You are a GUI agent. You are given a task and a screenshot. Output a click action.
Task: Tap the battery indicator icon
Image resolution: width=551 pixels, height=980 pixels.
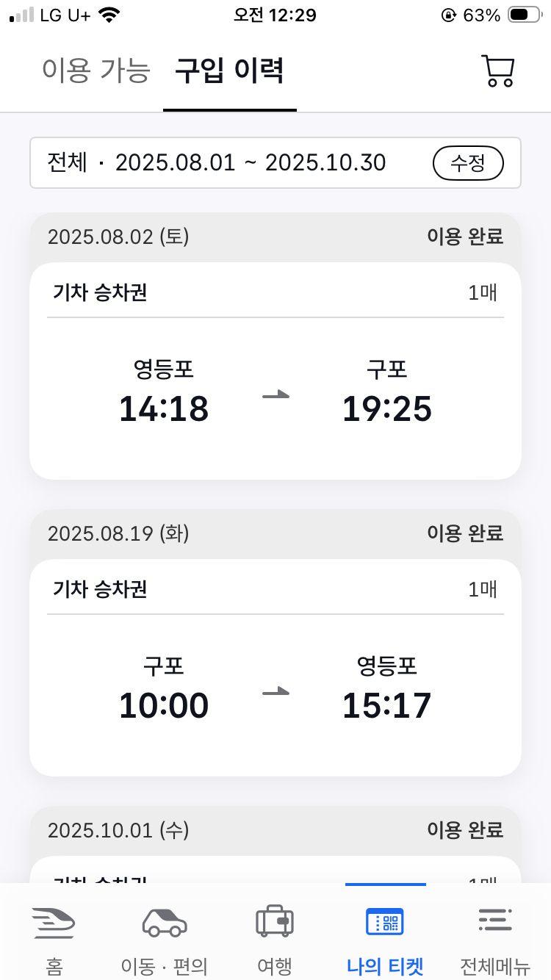click(x=527, y=15)
